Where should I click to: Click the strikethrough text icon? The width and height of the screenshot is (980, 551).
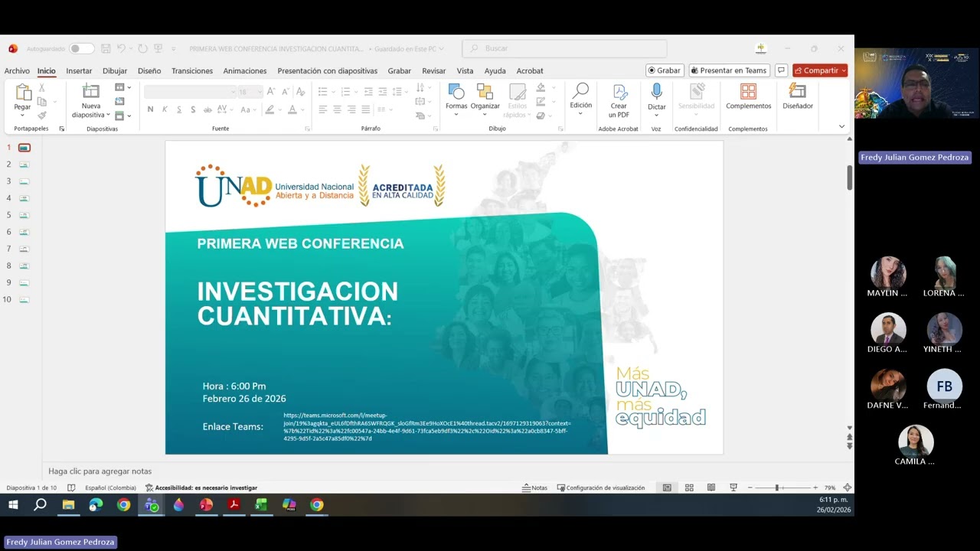(x=207, y=109)
